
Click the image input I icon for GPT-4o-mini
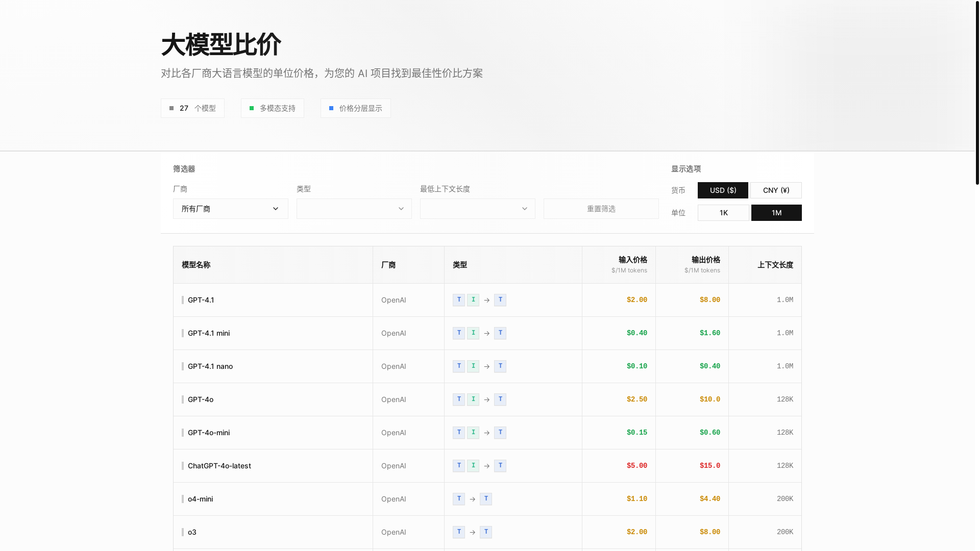click(473, 433)
